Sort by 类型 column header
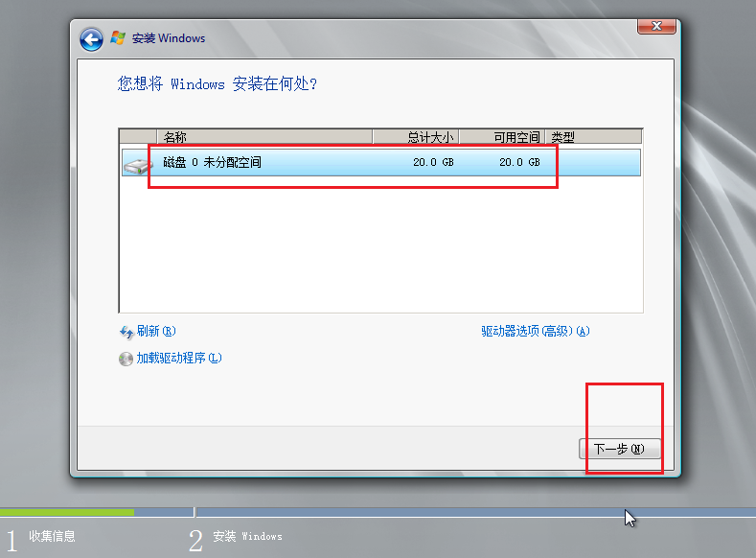Screen dimensions: 756x558 tap(593, 137)
